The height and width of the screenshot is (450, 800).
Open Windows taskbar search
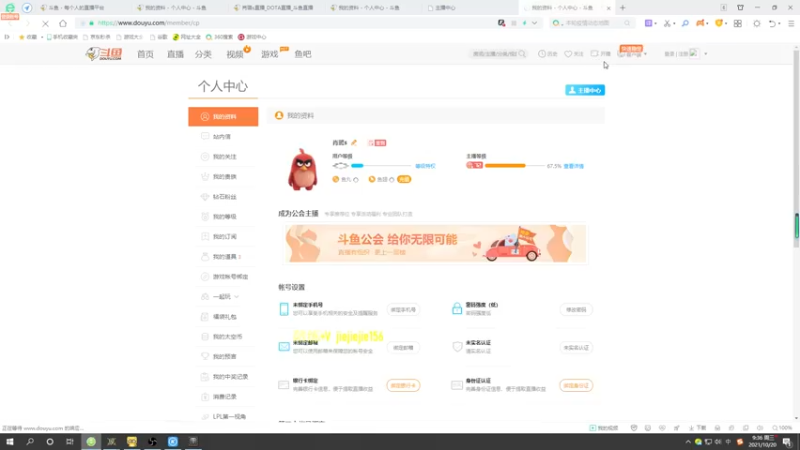pos(30,441)
